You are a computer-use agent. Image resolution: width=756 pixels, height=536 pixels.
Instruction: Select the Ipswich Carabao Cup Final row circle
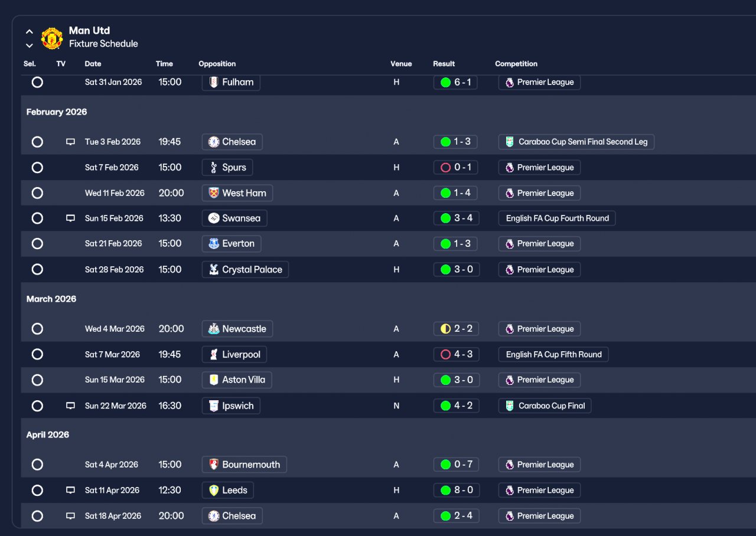pyautogui.click(x=37, y=406)
